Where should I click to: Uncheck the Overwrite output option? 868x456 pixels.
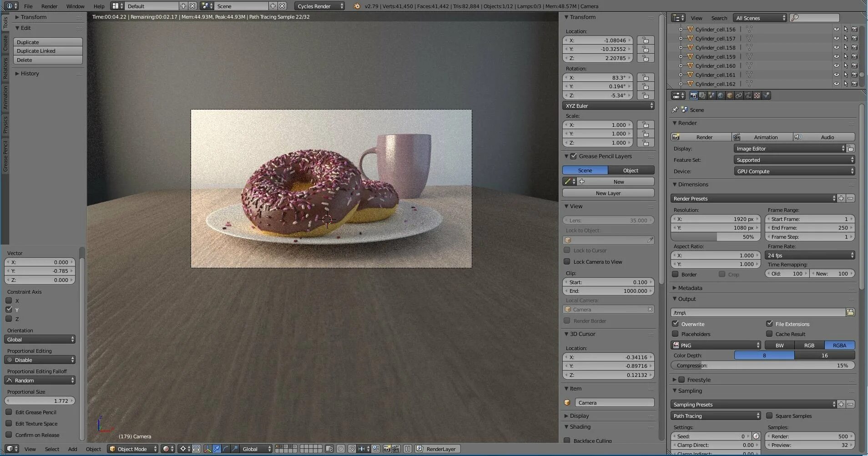[676, 324]
